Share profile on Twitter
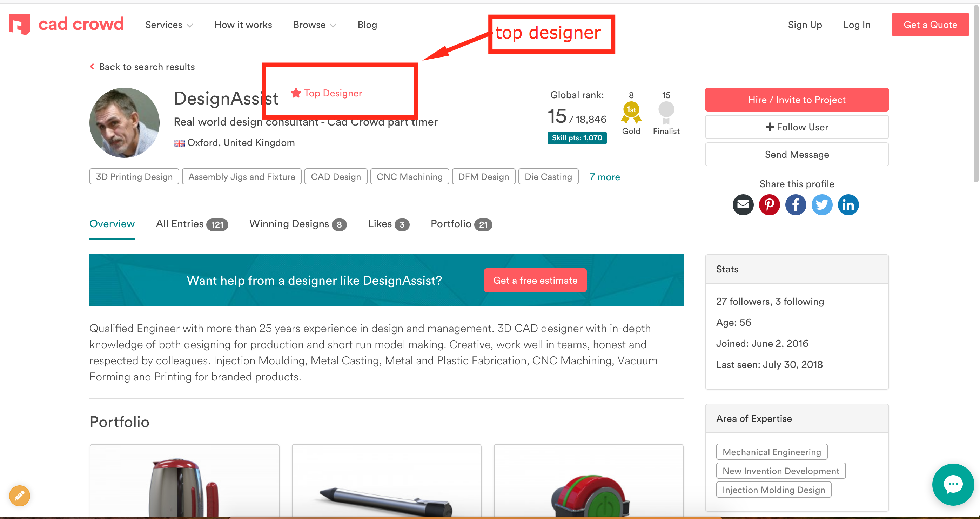Screen dimensions: 980x519 coord(822,204)
